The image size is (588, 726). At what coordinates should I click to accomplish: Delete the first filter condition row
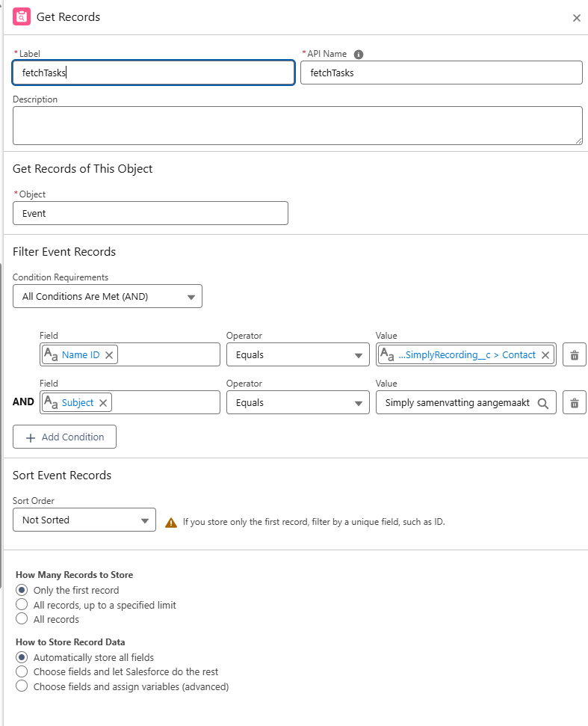pos(574,354)
